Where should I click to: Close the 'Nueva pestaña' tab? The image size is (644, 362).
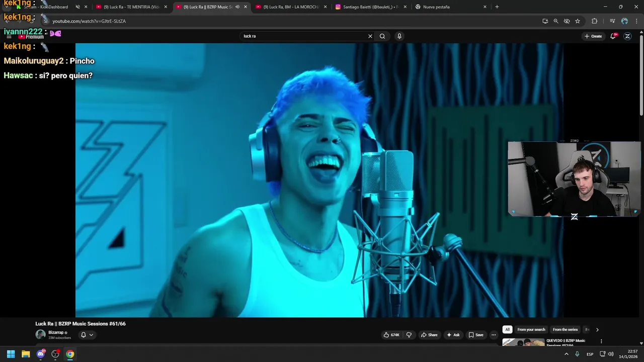click(485, 7)
